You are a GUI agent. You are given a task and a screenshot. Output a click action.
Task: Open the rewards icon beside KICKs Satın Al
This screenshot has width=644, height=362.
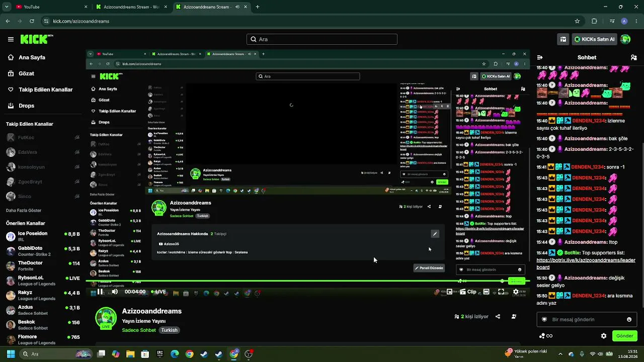click(563, 39)
